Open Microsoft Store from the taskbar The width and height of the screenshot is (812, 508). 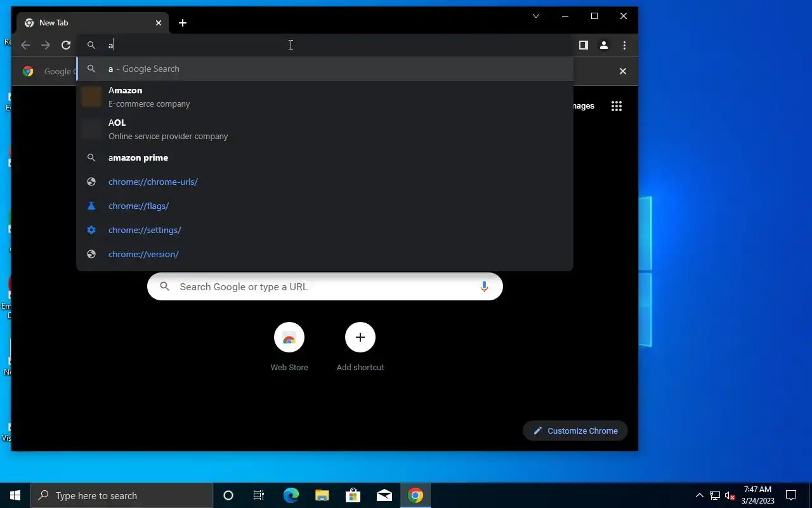pyautogui.click(x=353, y=495)
